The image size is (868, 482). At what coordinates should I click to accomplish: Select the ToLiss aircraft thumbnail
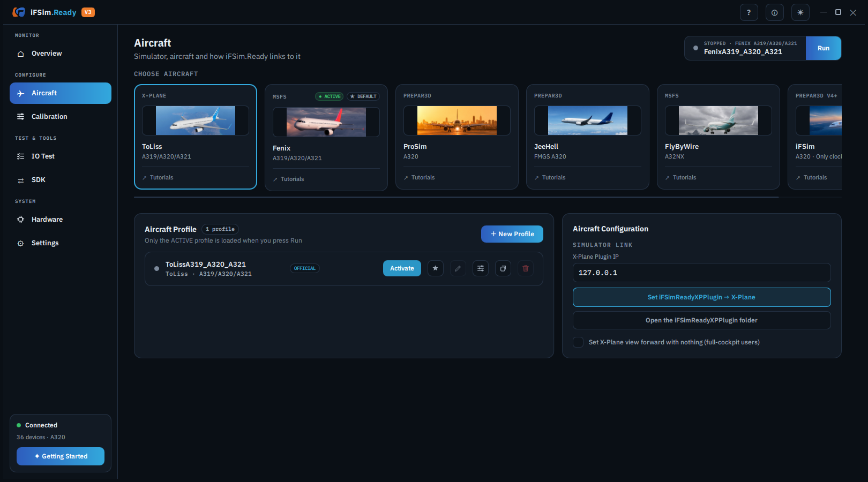point(196,120)
